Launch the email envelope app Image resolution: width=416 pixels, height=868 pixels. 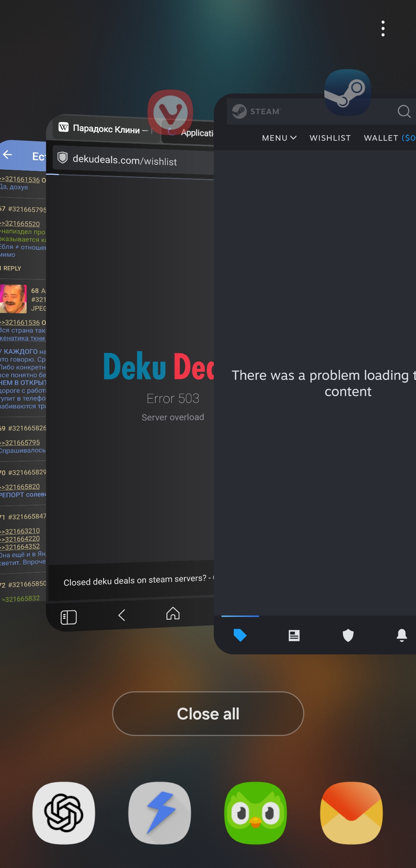point(351,813)
